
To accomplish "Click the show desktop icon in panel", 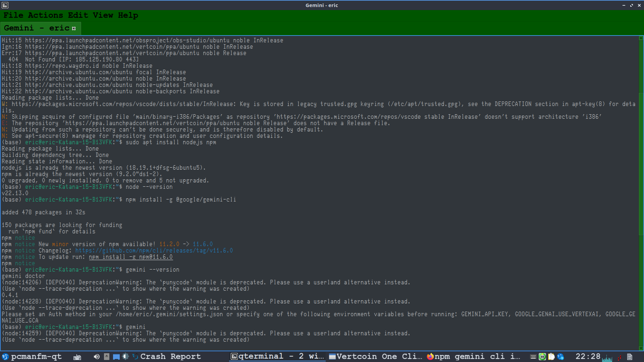I will (x=116, y=357).
